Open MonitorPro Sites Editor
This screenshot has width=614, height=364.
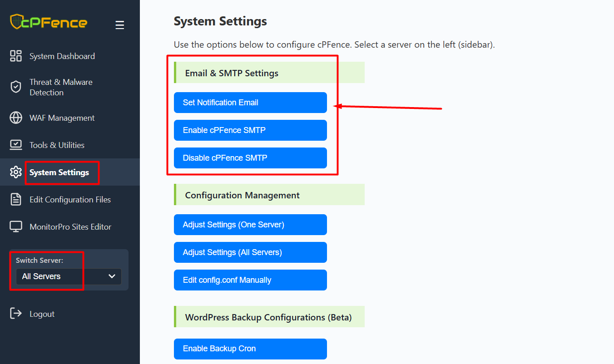point(70,227)
